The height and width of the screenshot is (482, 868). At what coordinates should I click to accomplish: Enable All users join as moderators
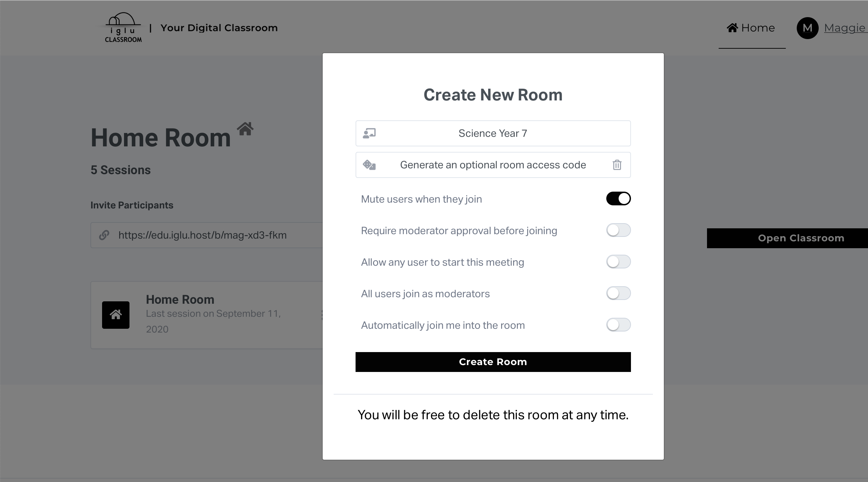coord(618,293)
